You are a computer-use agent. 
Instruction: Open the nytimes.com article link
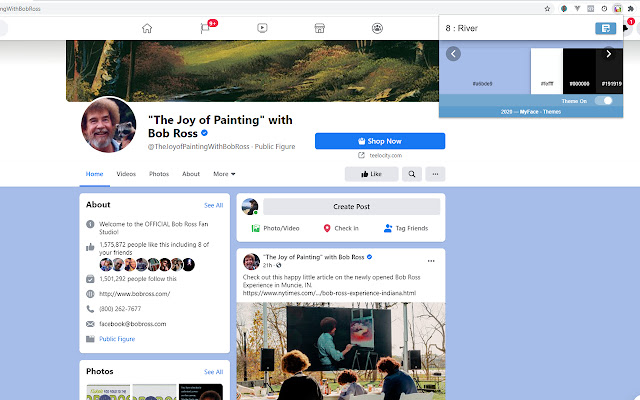click(329, 293)
